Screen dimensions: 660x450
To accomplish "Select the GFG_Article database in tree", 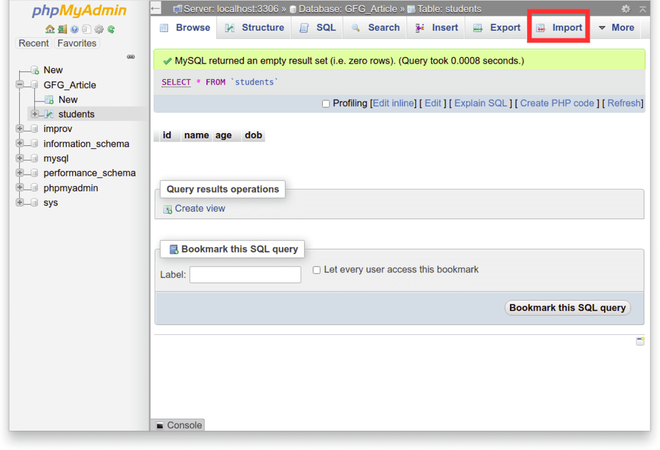I will [69, 85].
